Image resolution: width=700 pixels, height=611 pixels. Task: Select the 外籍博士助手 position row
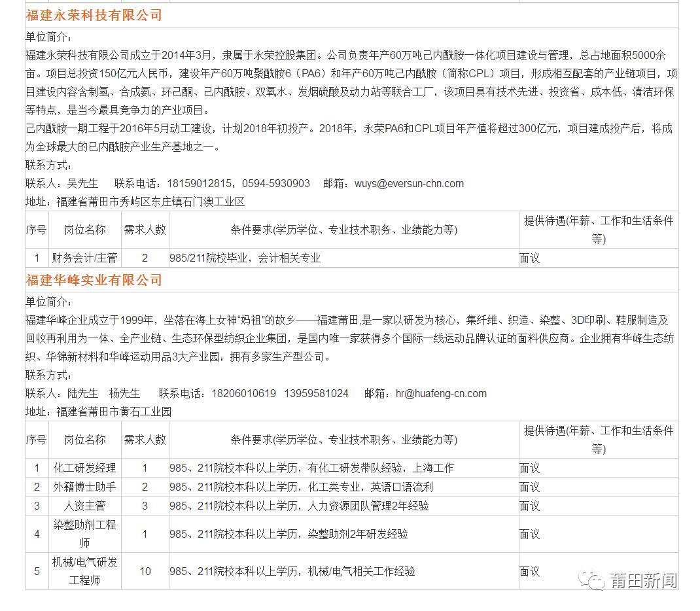pyautogui.click(x=84, y=487)
